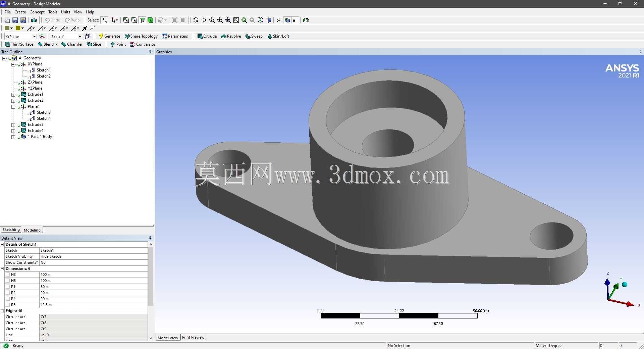The width and height of the screenshot is (644, 349).
Task: Click the greyed Undo button
Action: click(53, 20)
